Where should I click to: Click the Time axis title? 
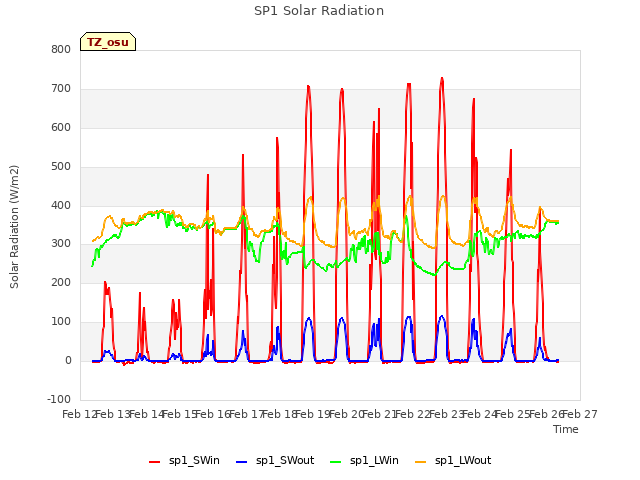[566, 429]
